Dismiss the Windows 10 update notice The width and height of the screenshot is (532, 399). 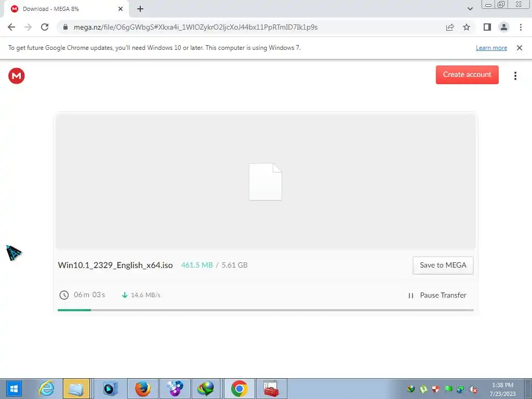519,48
